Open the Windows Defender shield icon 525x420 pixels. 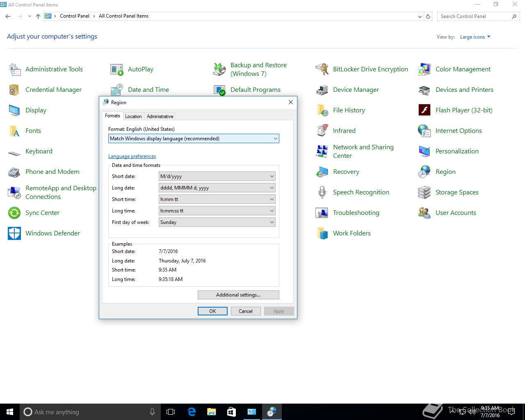click(x=14, y=233)
